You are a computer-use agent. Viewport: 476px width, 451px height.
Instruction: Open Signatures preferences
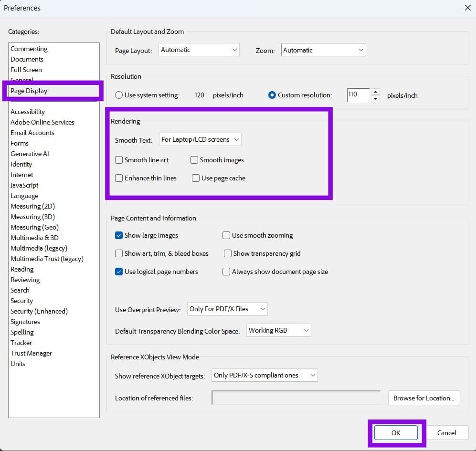25,322
